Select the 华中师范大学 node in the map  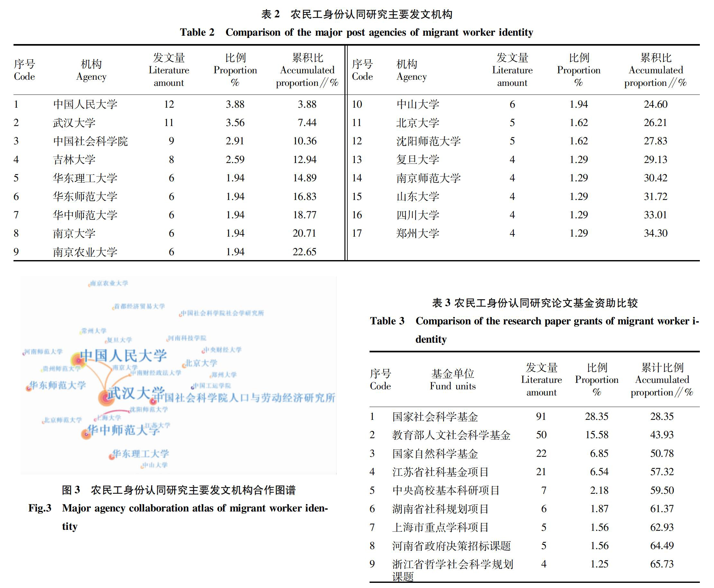(x=123, y=430)
